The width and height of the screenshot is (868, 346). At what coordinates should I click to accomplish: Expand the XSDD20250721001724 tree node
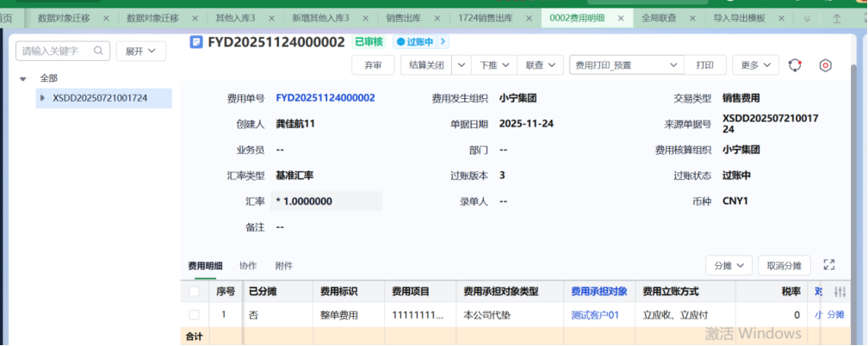tap(42, 98)
